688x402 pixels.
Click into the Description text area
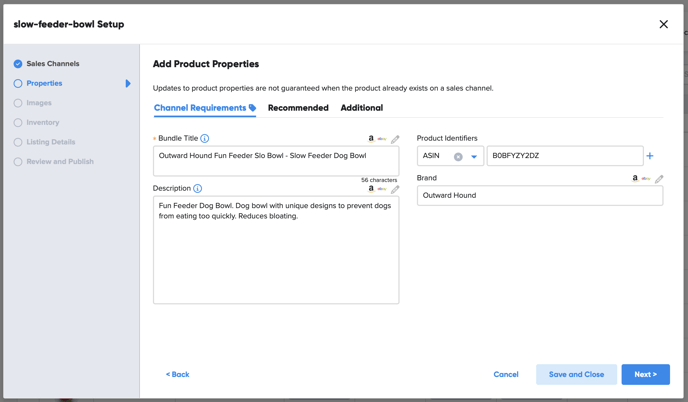tap(276, 250)
